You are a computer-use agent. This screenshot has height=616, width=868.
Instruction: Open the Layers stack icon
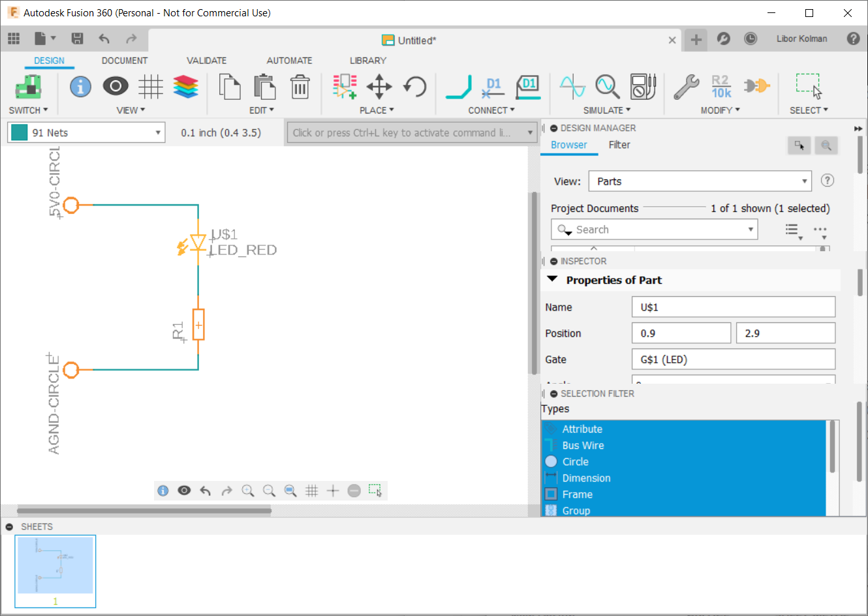click(186, 86)
